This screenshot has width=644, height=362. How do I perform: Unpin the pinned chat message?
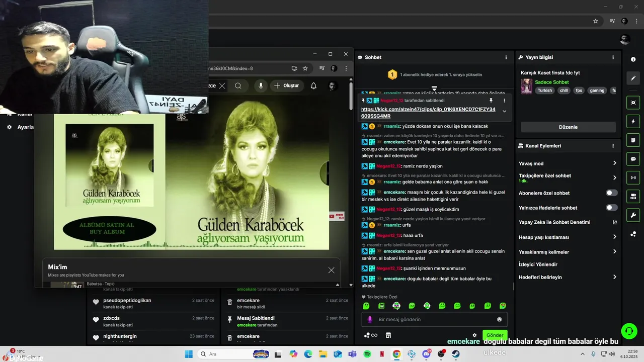[491, 101]
